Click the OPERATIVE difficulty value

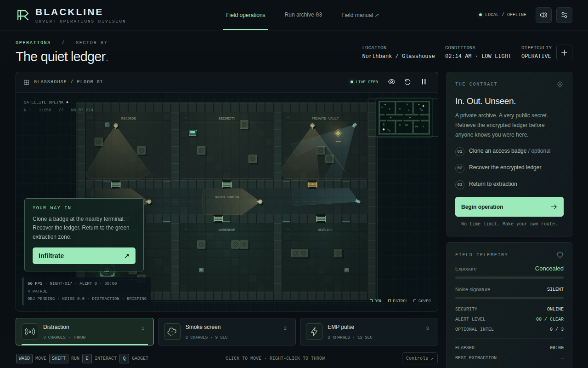536,56
